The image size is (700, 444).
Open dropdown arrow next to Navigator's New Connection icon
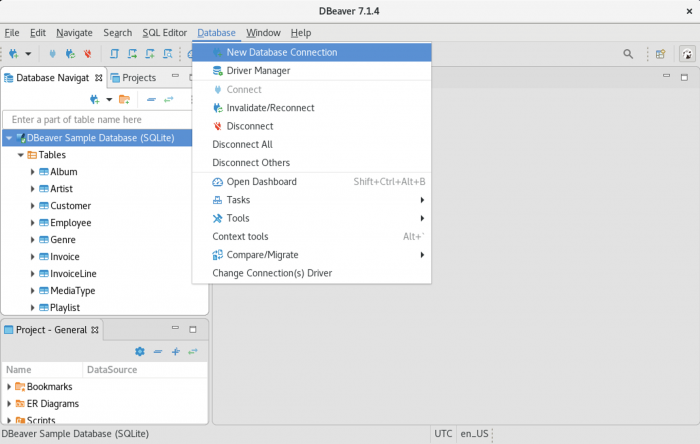tap(109, 100)
